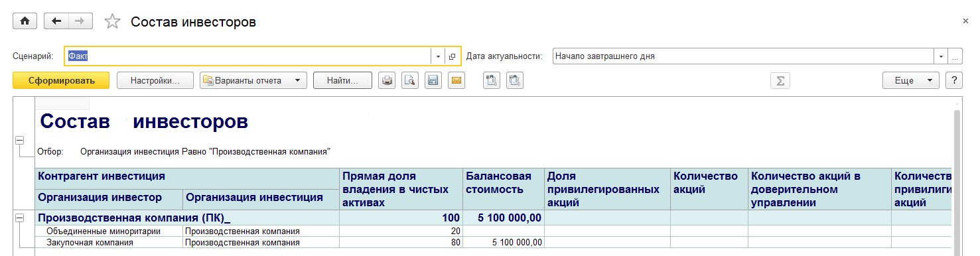Expand the Дата актуальности dropdown arrow
Viewport: 980px width, 256px height.
click(x=941, y=56)
